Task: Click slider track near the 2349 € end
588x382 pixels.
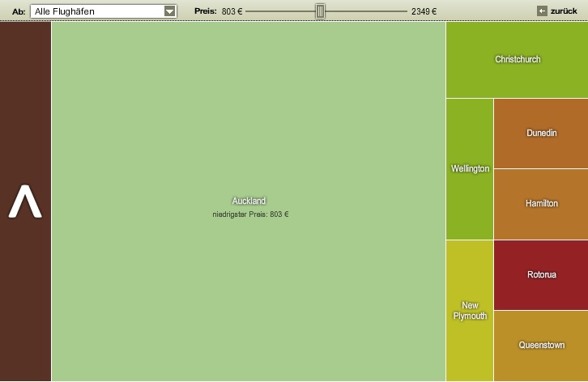Action: [397, 11]
